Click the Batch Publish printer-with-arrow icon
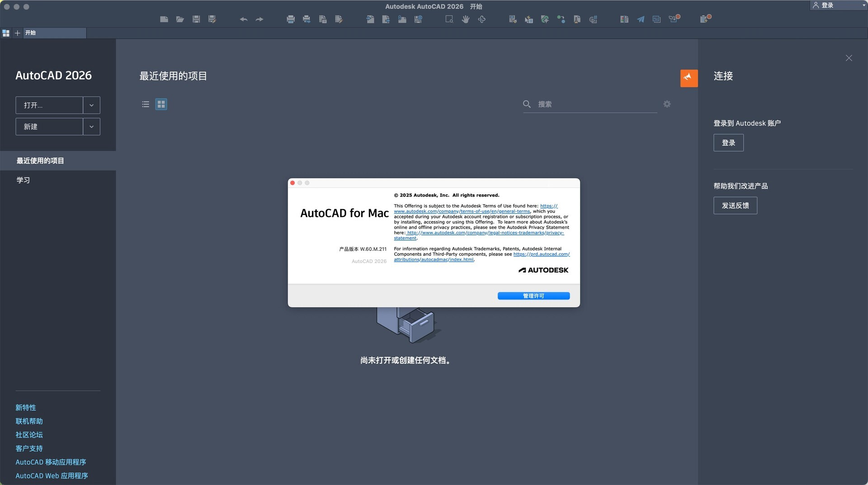 307,19
